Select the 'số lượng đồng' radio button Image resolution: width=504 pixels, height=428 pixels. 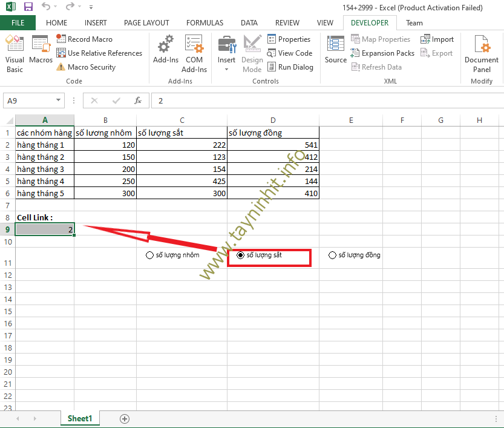coord(332,255)
